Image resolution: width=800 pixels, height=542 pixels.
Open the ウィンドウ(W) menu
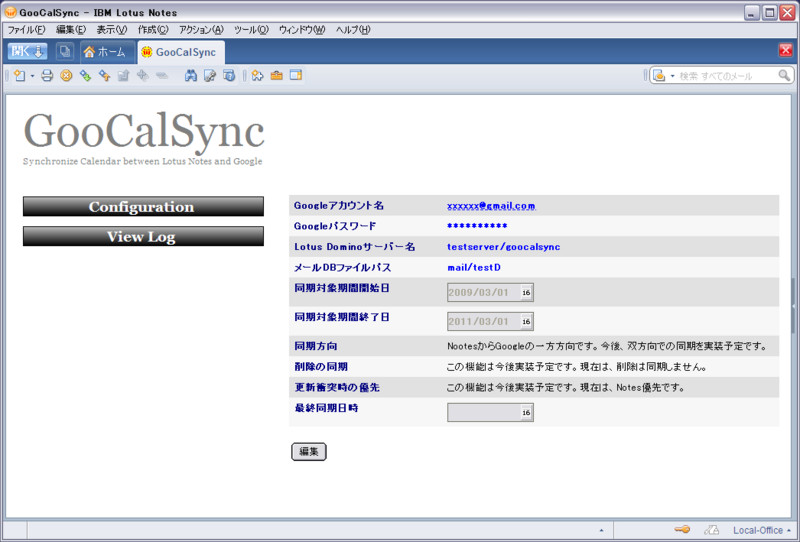[302, 30]
